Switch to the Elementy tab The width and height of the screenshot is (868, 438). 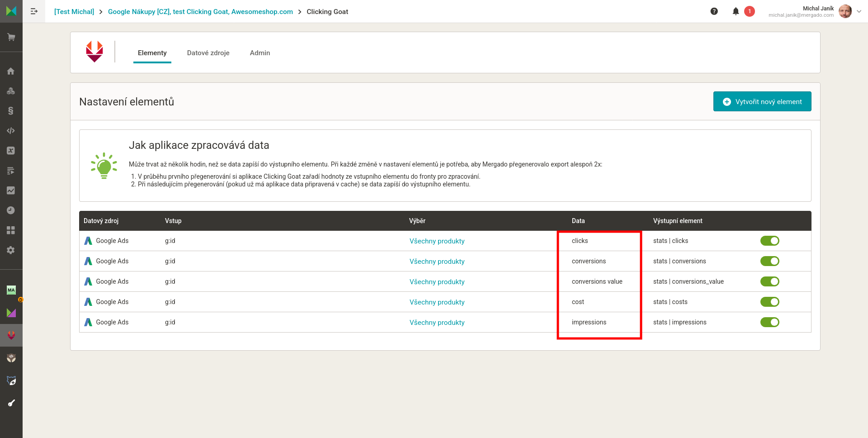pos(152,53)
